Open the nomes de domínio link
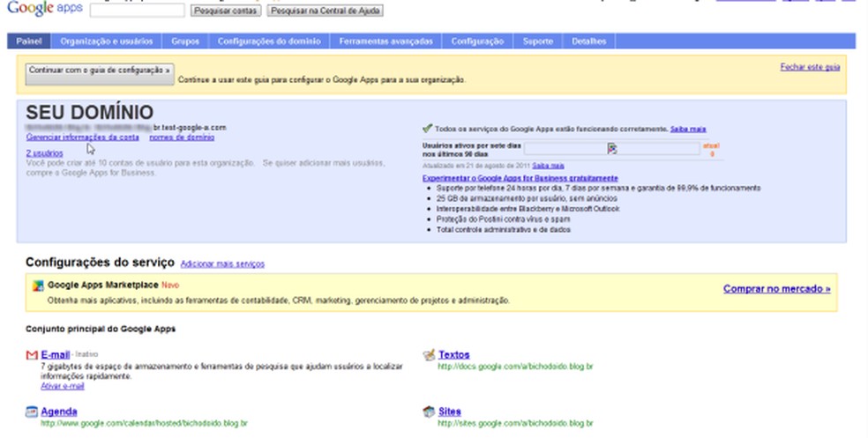 point(182,137)
